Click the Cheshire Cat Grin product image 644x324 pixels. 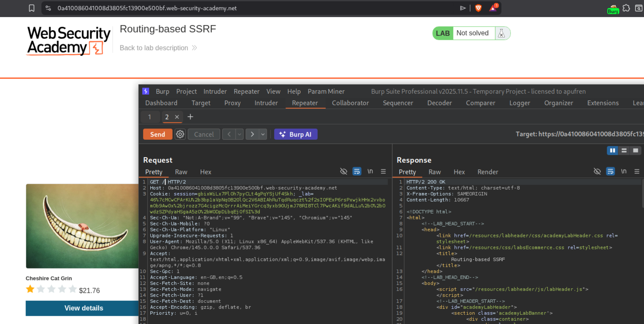[82, 226]
